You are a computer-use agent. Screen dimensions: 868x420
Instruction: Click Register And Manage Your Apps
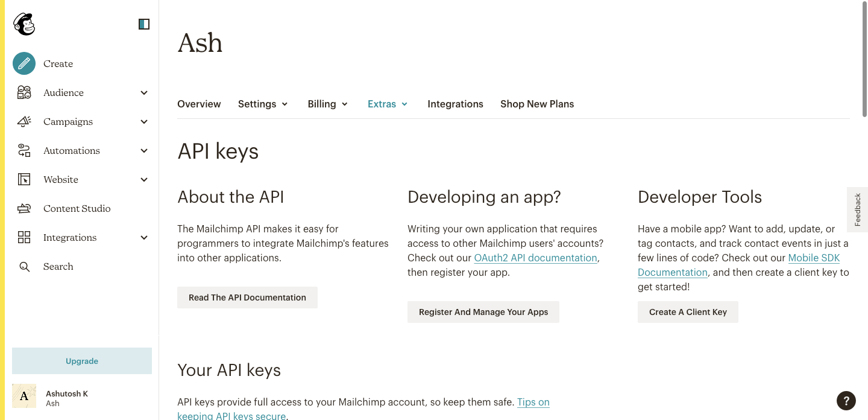click(483, 312)
